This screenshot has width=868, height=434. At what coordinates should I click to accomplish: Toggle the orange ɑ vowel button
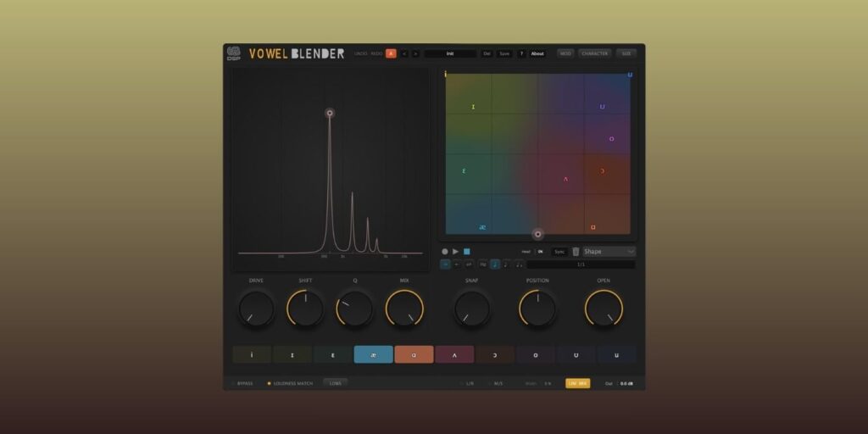click(x=414, y=355)
